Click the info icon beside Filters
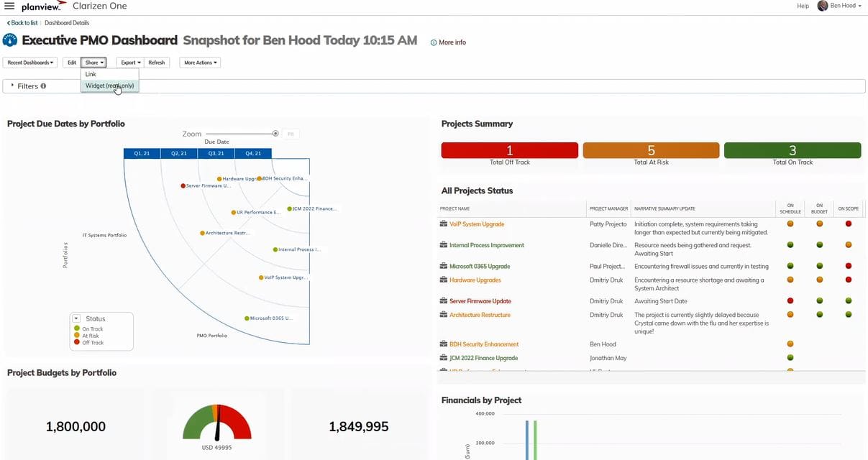Screen dimensions: 868x460 click(x=42, y=86)
